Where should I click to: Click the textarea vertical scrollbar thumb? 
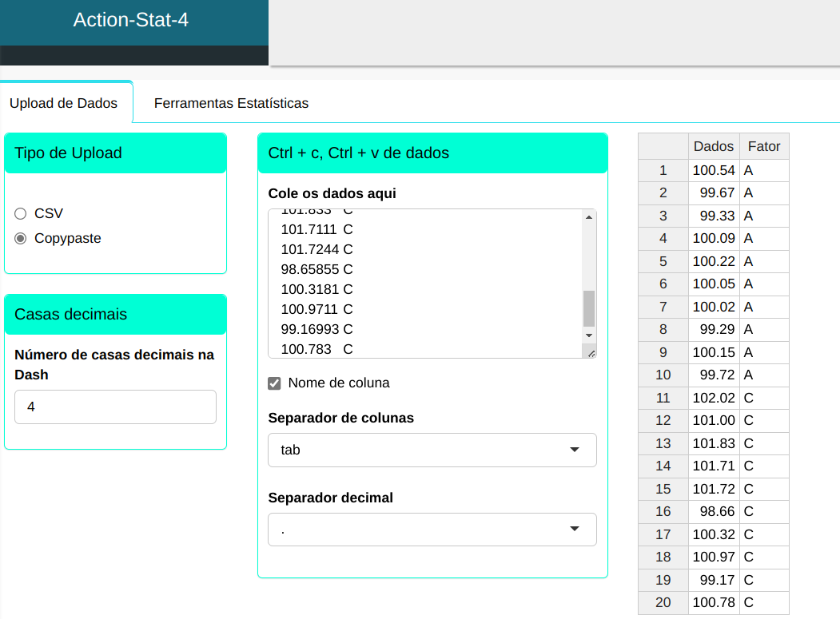[x=589, y=308]
